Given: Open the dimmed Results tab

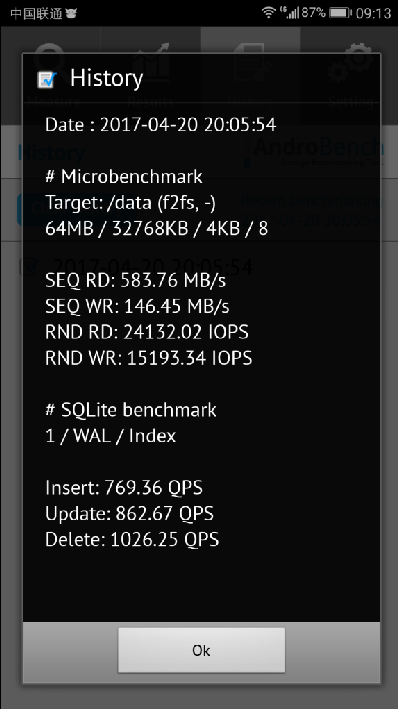Looking at the screenshot, I should click(150, 75).
